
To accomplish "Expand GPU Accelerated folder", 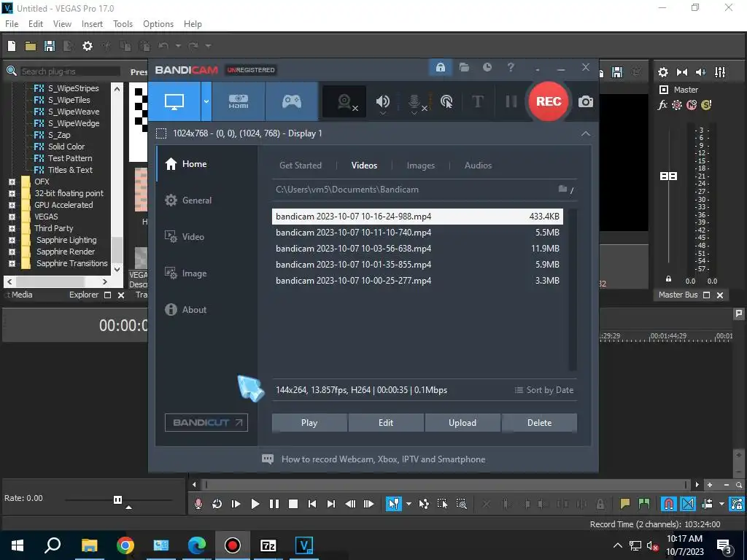I will [x=12, y=205].
